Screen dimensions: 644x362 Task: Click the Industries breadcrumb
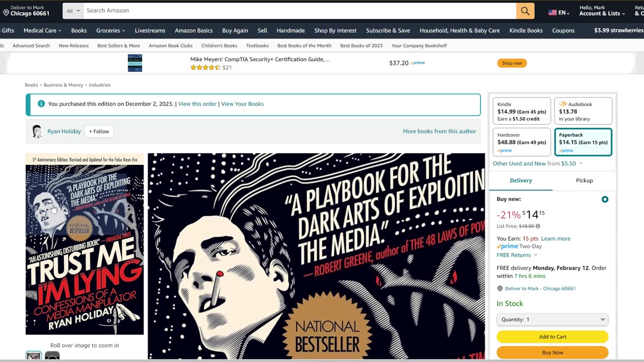pos(100,85)
